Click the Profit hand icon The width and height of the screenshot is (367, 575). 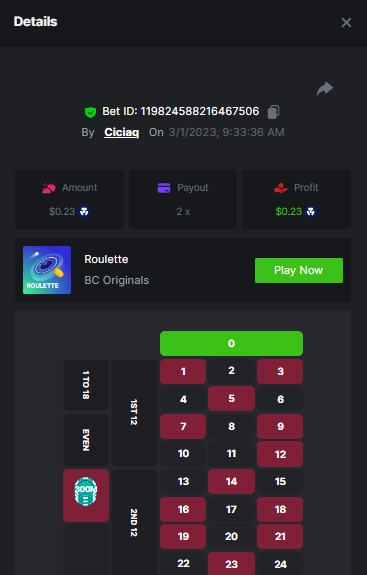click(281, 188)
